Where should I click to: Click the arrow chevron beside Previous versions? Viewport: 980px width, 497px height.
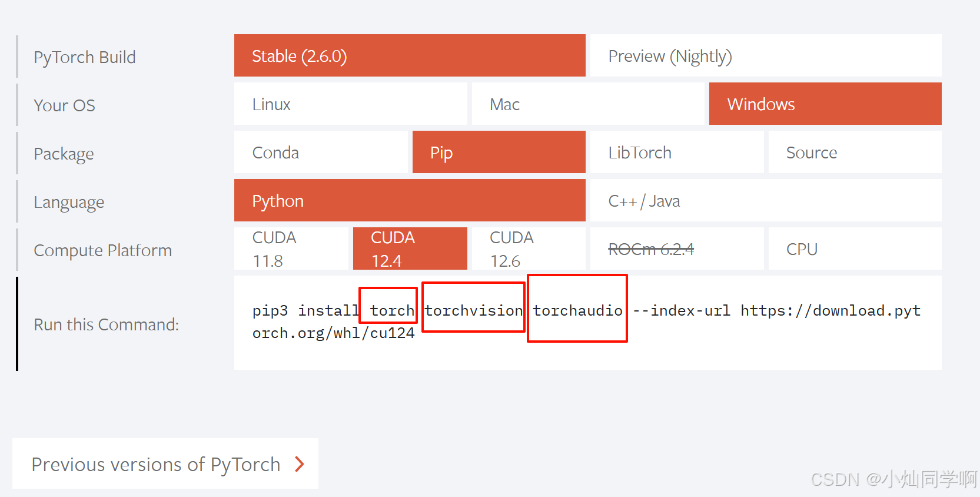click(300, 464)
